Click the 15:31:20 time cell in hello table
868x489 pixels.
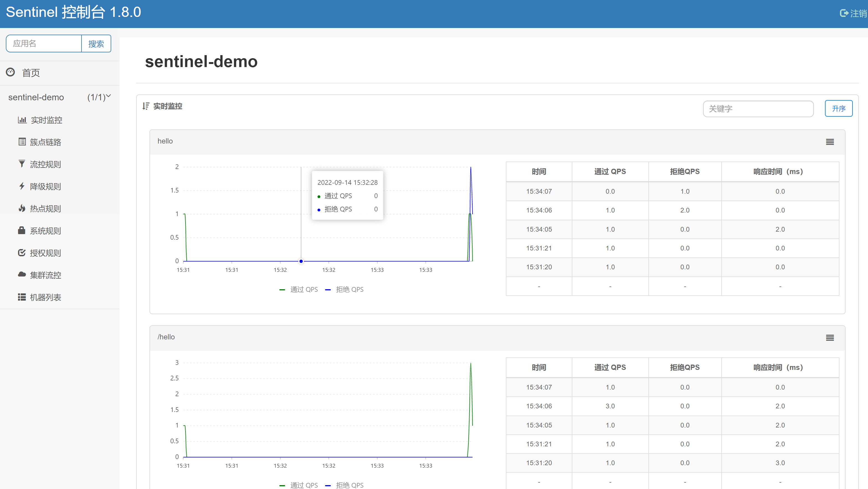click(539, 267)
